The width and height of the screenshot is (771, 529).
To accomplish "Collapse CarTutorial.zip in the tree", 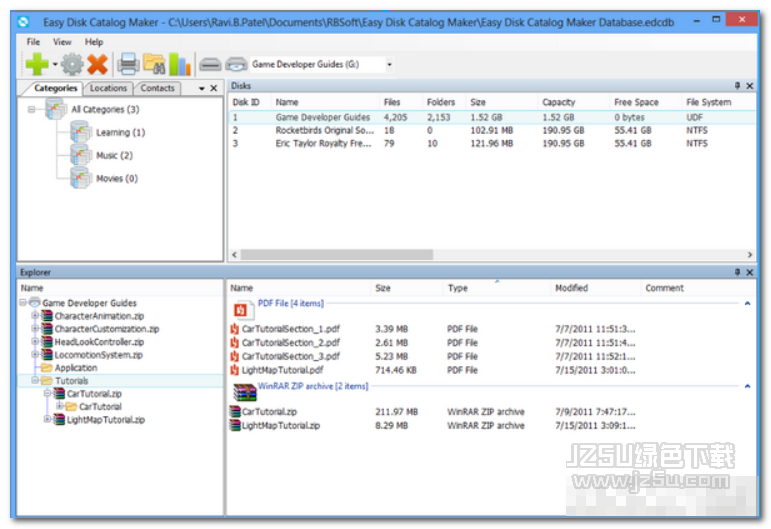I will point(47,393).
